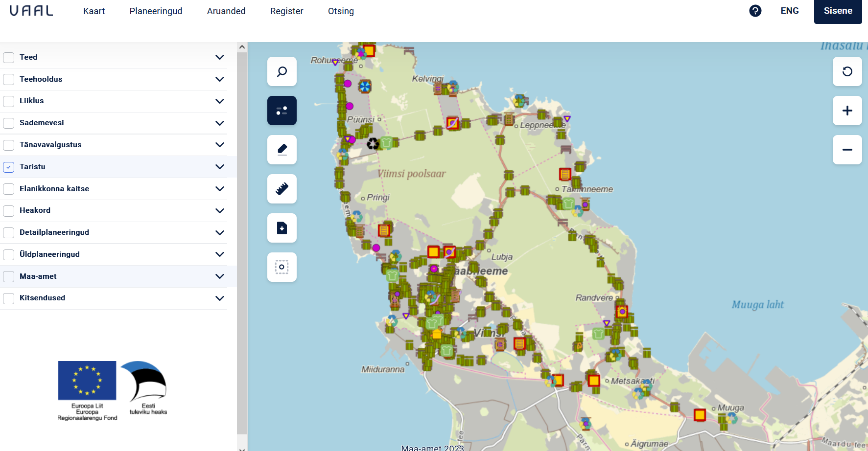
Task: Expand the Sademevesi layer group
Action: tap(220, 123)
